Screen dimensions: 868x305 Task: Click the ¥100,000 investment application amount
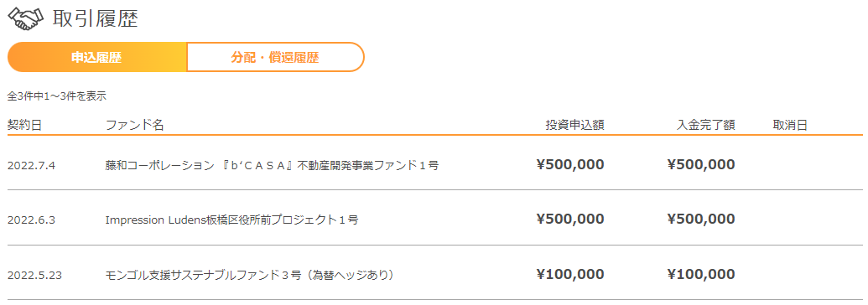click(570, 274)
